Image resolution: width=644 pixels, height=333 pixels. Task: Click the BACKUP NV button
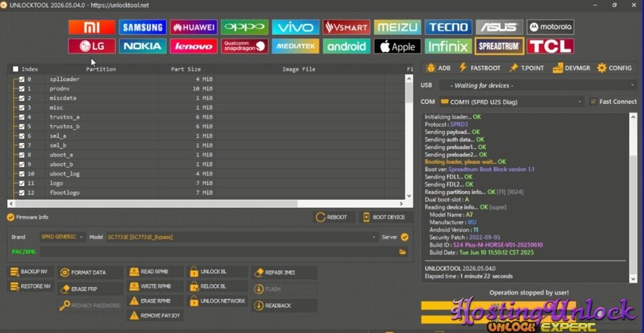click(x=31, y=272)
